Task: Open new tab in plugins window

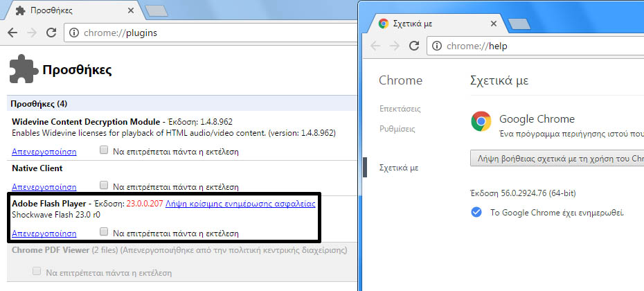Action: tap(156, 11)
